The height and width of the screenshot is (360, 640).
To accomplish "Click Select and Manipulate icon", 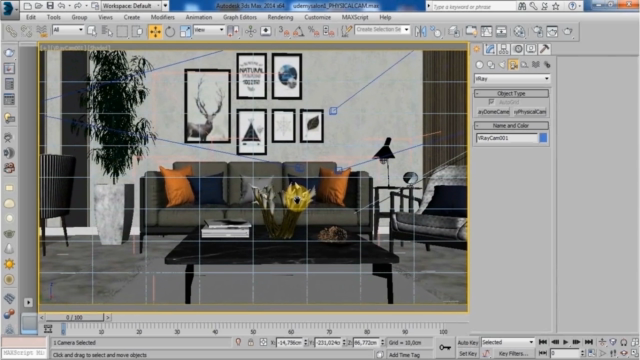I will pyautogui.click(x=251, y=31).
